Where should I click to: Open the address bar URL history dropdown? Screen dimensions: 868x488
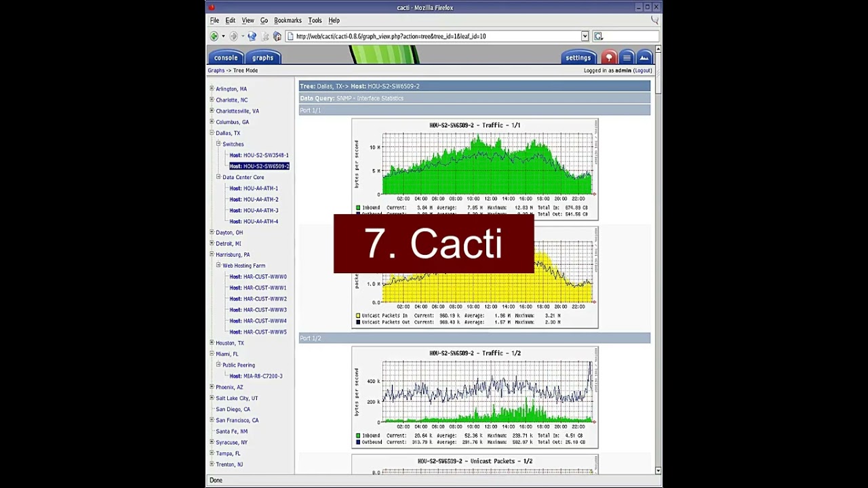(585, 37)
